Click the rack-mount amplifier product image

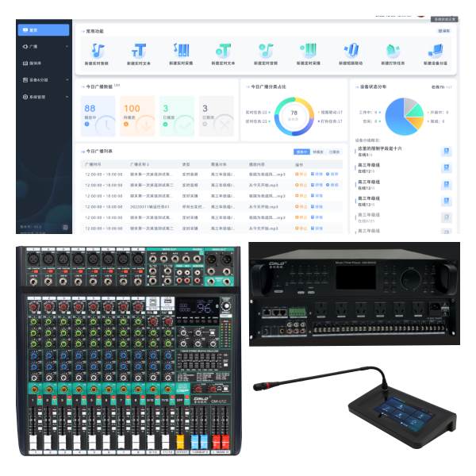coord(355,294)
